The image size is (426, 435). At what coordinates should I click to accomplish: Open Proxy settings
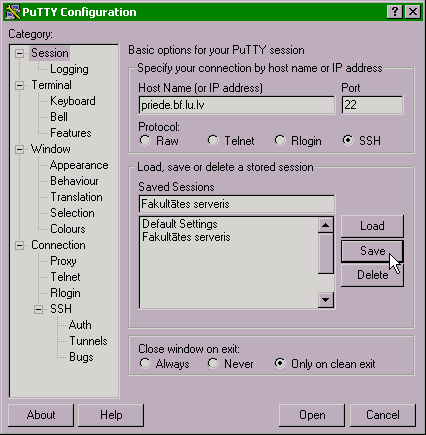[x=63, y=261]
